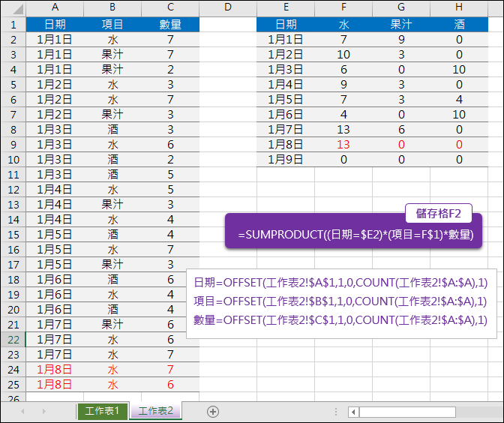Select column F header

point(343,7)
